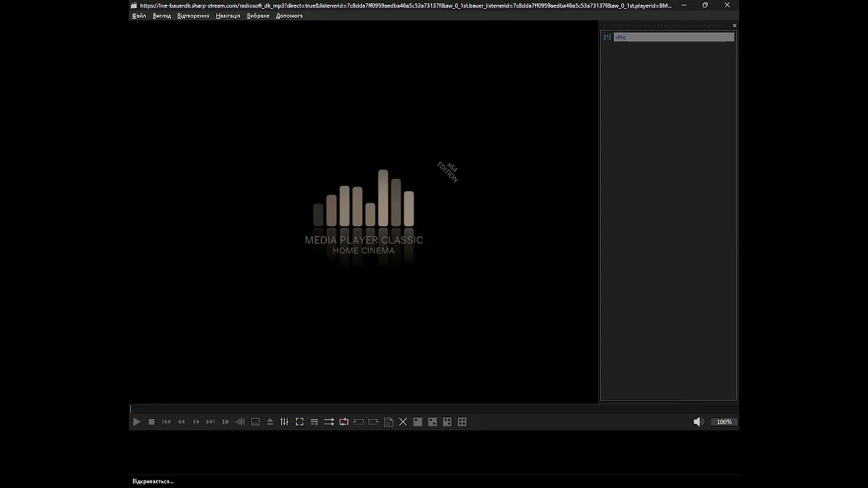Open the file properties document icon

coord(389,422)
